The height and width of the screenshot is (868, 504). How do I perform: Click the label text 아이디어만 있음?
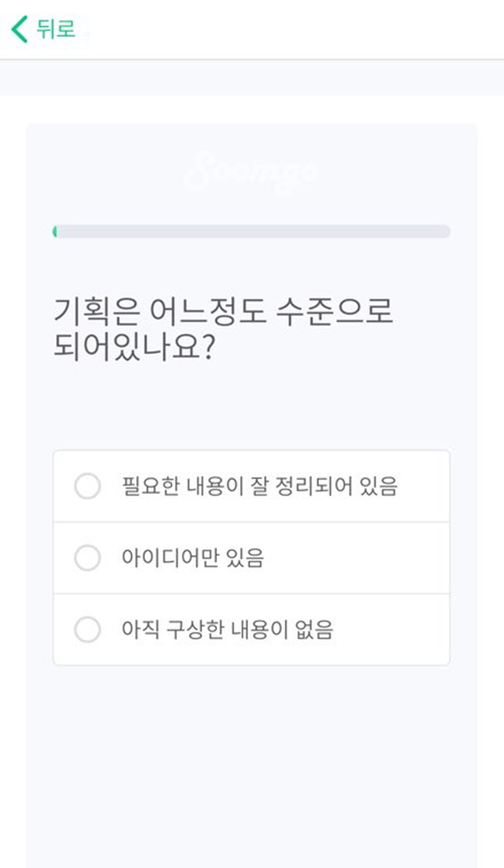click(193, 557)
